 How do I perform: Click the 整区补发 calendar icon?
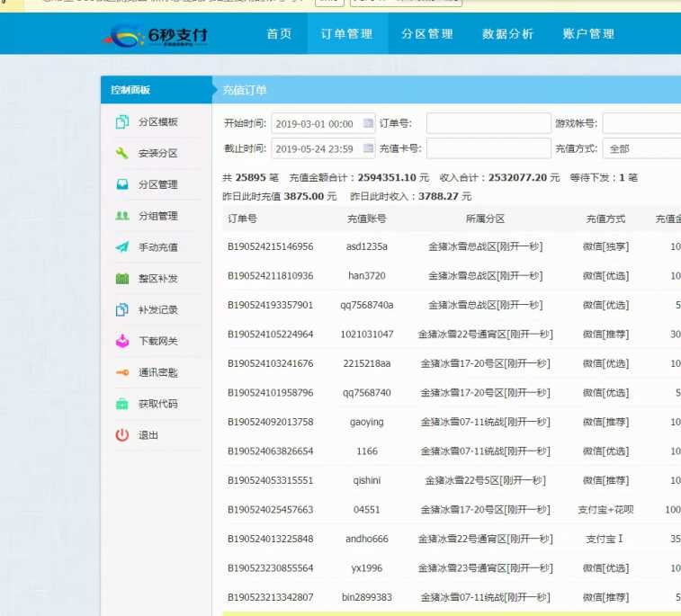(122, 279)
